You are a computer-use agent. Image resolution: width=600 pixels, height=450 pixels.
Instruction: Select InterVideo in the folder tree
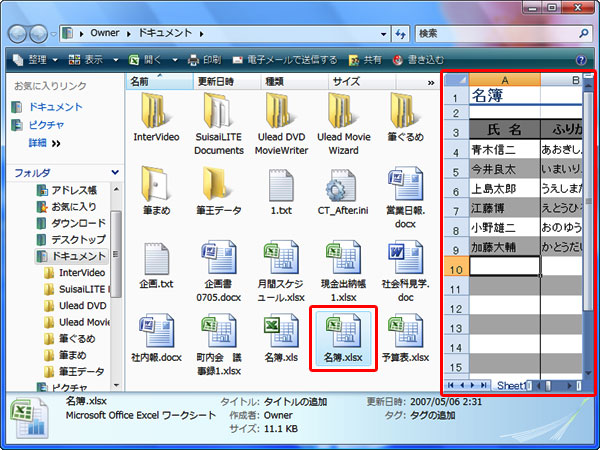pos(75,272)
